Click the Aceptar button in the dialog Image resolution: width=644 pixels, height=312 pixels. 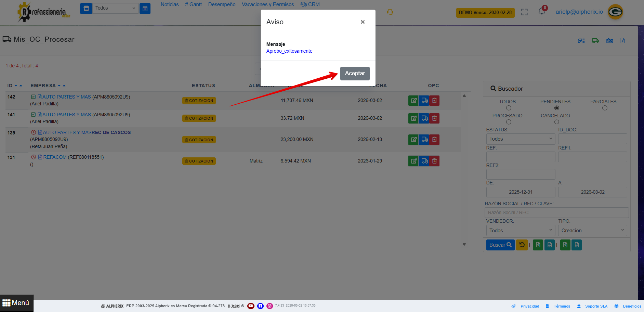pyautogui.click(x=355, y=74)
